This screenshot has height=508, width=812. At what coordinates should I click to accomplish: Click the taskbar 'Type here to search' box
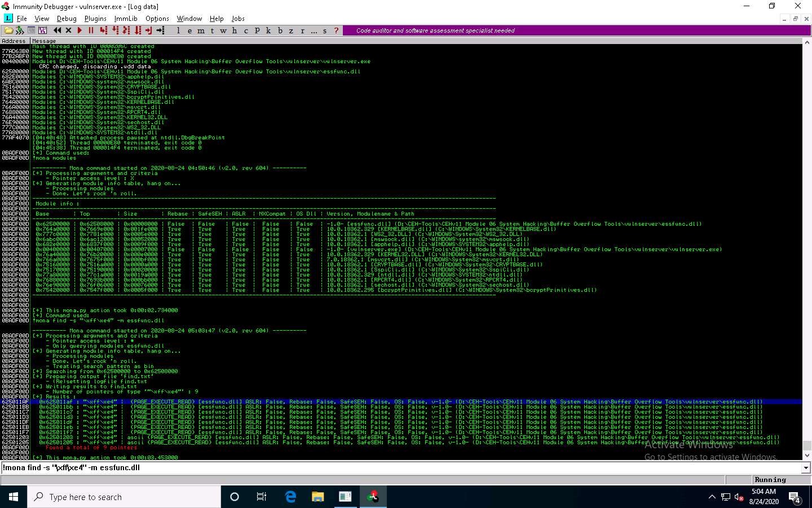click(124, 497)
